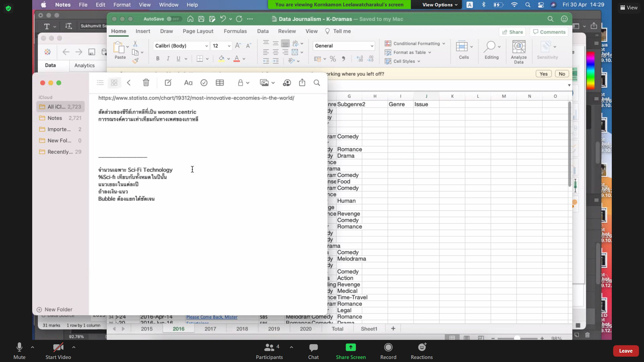Adjust Excel zoom slider
The width and height of the screenshot is (644, 362).
[517, 338]
